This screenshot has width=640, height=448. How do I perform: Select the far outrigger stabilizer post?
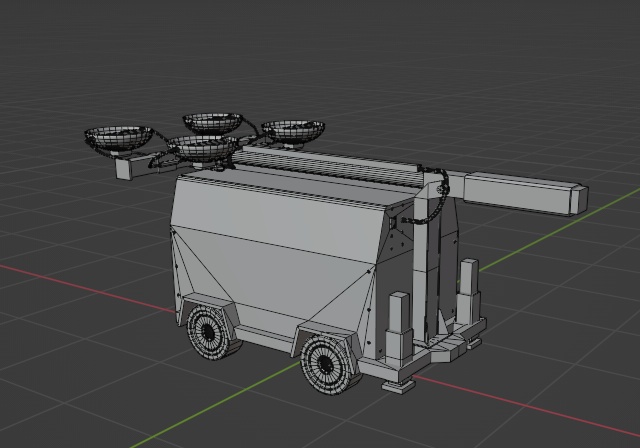[x=469, y=292]
